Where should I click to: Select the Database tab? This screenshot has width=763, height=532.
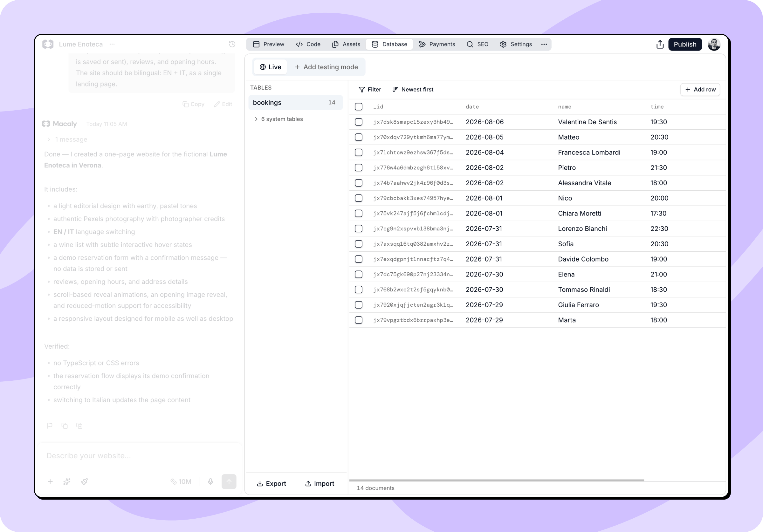point(389,44)
